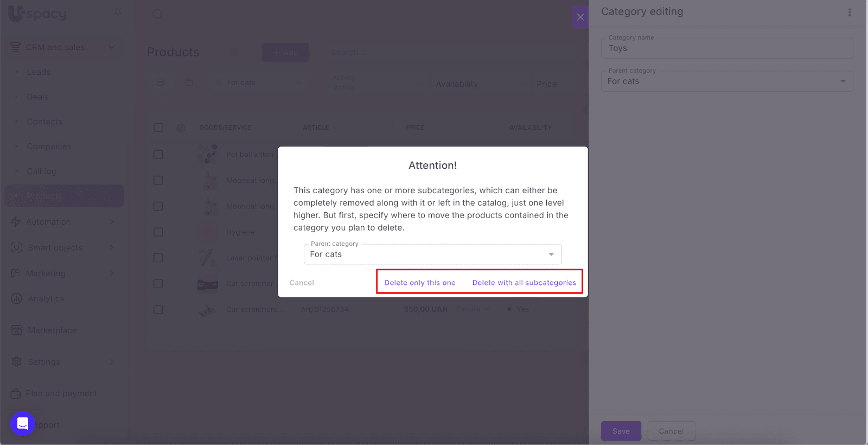
Task: Go to Leads in the sidebar
Action: (39, 72)
